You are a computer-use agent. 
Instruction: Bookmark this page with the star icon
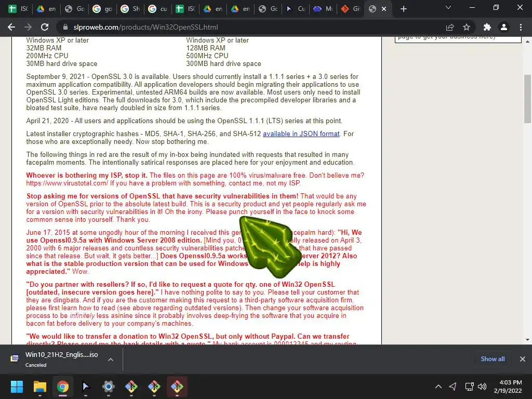tap(467, 27)
